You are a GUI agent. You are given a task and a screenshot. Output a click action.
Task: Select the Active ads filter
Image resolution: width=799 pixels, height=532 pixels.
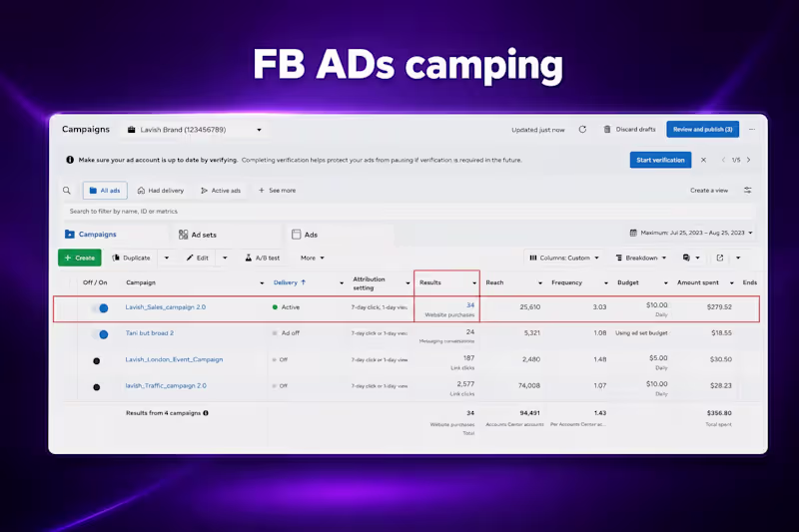point(221,191)
